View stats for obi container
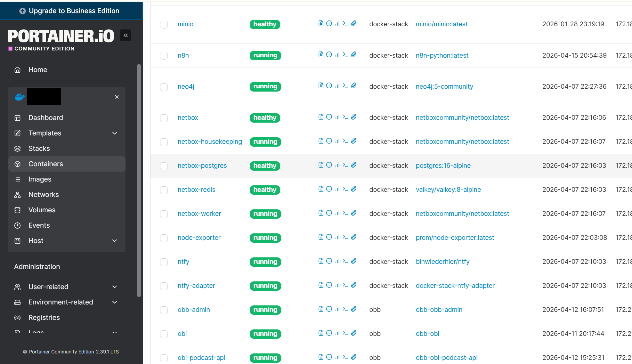632x364 pixels. point(337,333)
